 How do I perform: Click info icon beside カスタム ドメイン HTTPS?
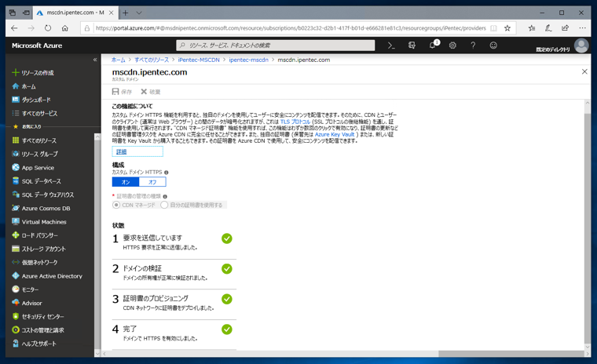click(x=166, y=173)
